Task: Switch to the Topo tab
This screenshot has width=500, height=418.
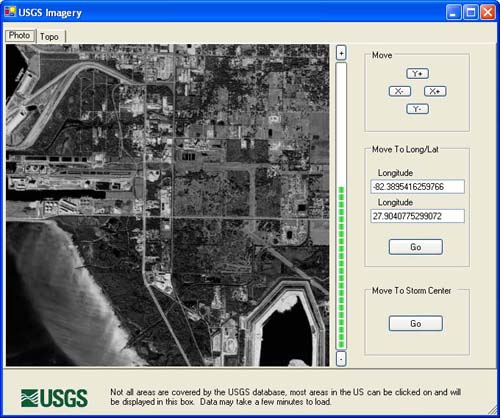Action: [x=49, y=36]
